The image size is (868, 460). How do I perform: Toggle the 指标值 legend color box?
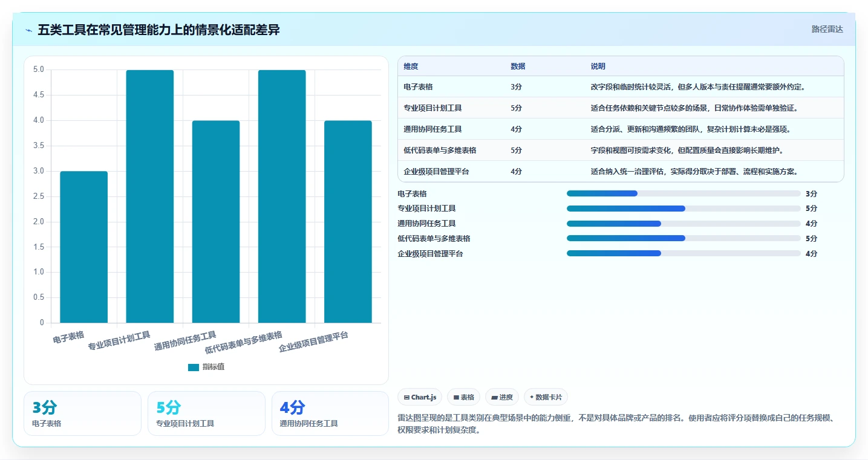pyautogui.click(x=194, y=368)
